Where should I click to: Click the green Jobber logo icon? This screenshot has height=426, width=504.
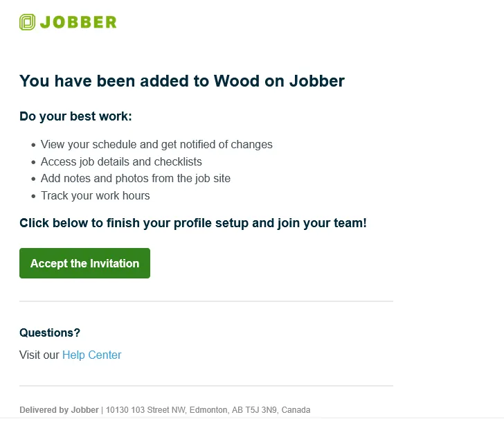tap(27, 22)
